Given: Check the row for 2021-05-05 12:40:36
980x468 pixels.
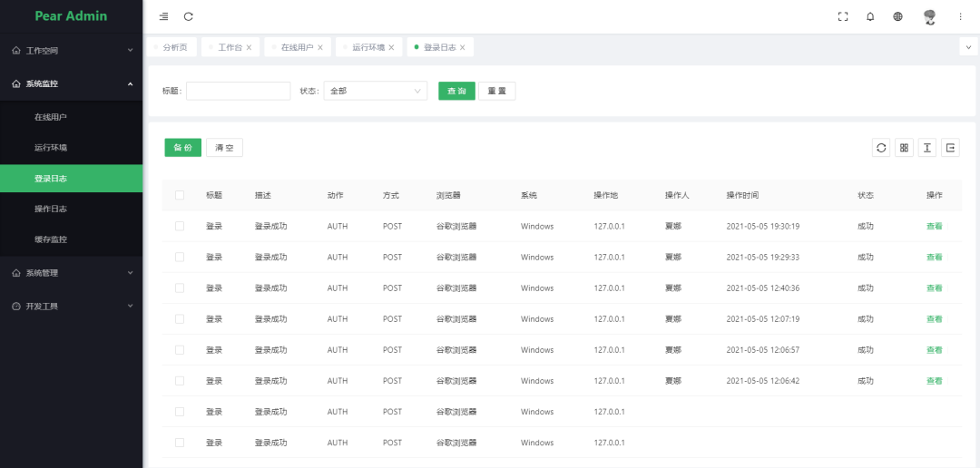Looking at the screenshot, I should (180, 288).
